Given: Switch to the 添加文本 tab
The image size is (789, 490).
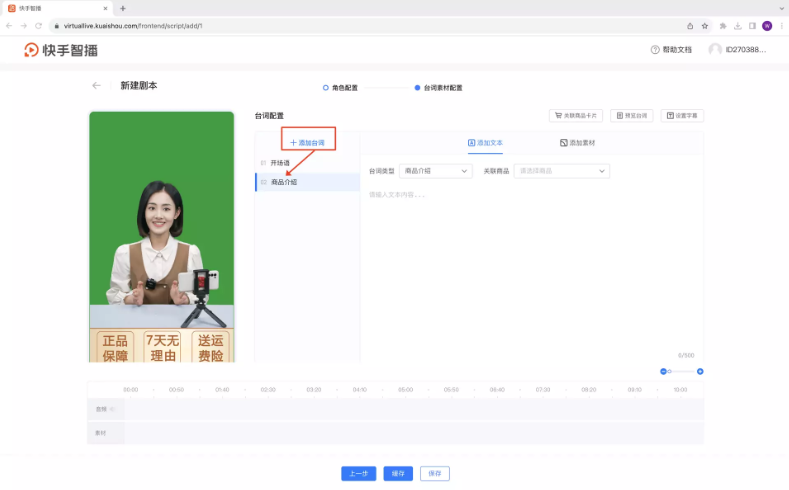Looking at the screenshot, I should (485, 143).
